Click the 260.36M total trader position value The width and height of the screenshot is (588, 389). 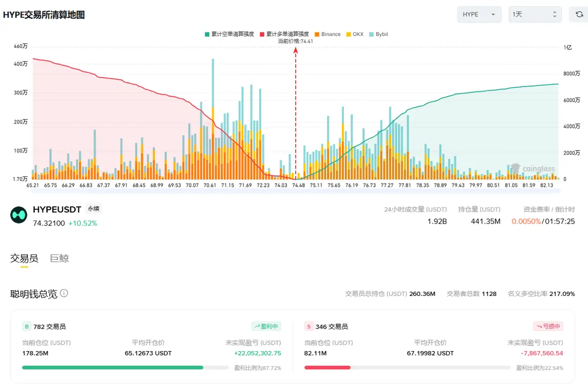422,294
